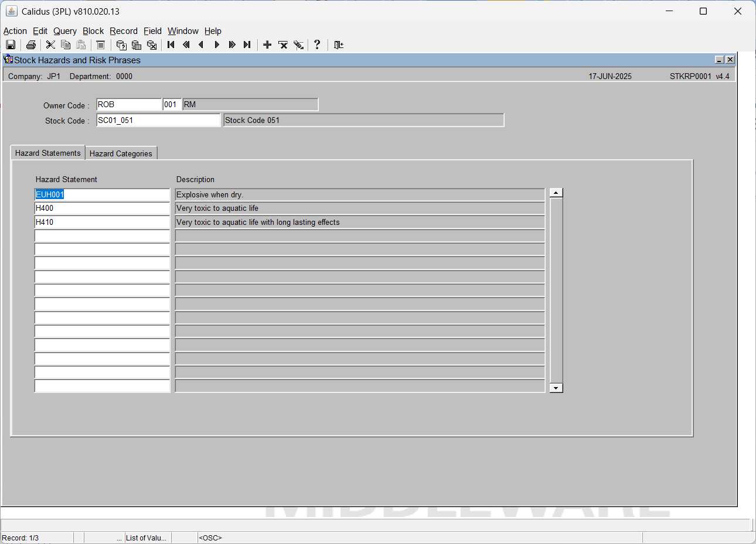Click the Execute Query icon
756x544 pixels.
[137, 45]
